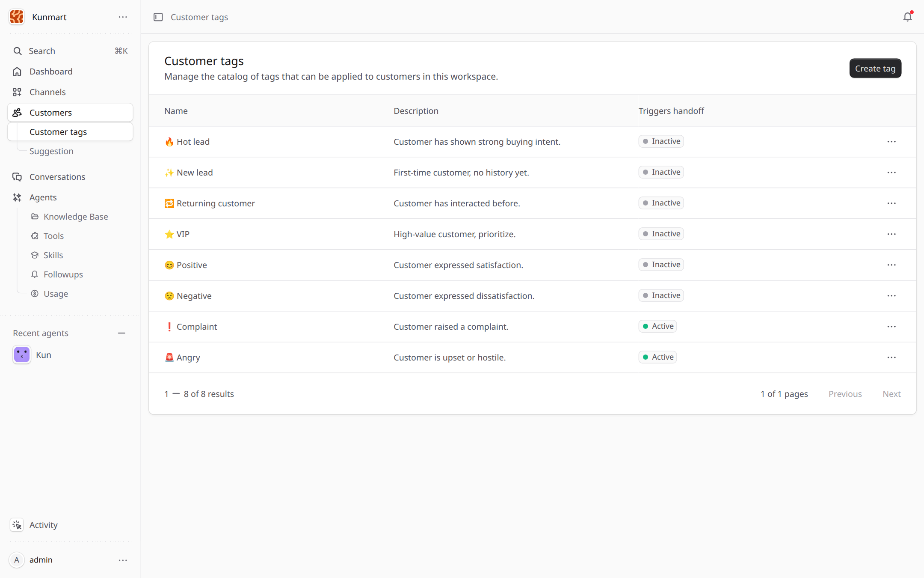924x578 pixels.
Task: Open row actions for Hot lead
Action: tap(891, 142)
